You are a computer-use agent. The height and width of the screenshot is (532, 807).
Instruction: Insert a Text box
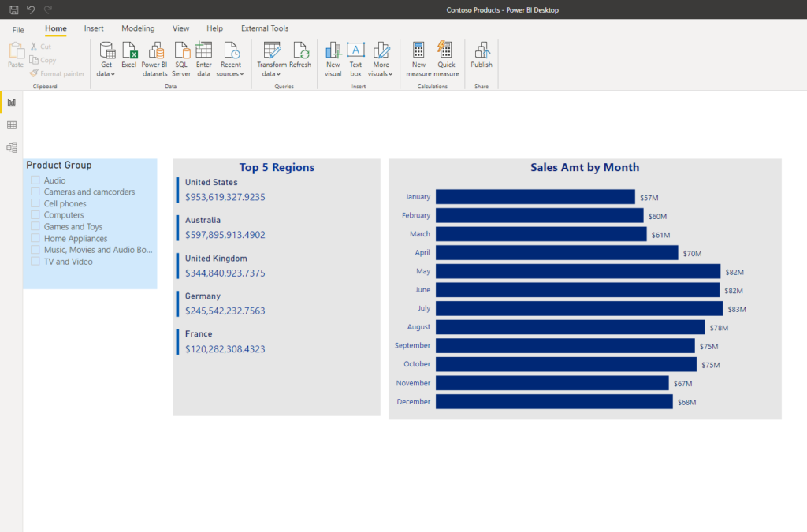[x=355, y=59]
